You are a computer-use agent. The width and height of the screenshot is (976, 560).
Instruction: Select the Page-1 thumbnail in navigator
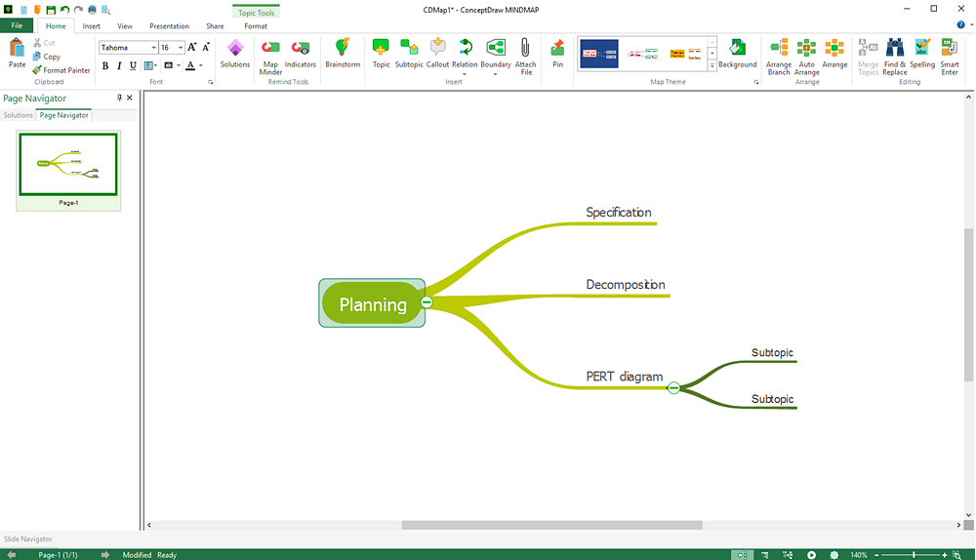68,165
